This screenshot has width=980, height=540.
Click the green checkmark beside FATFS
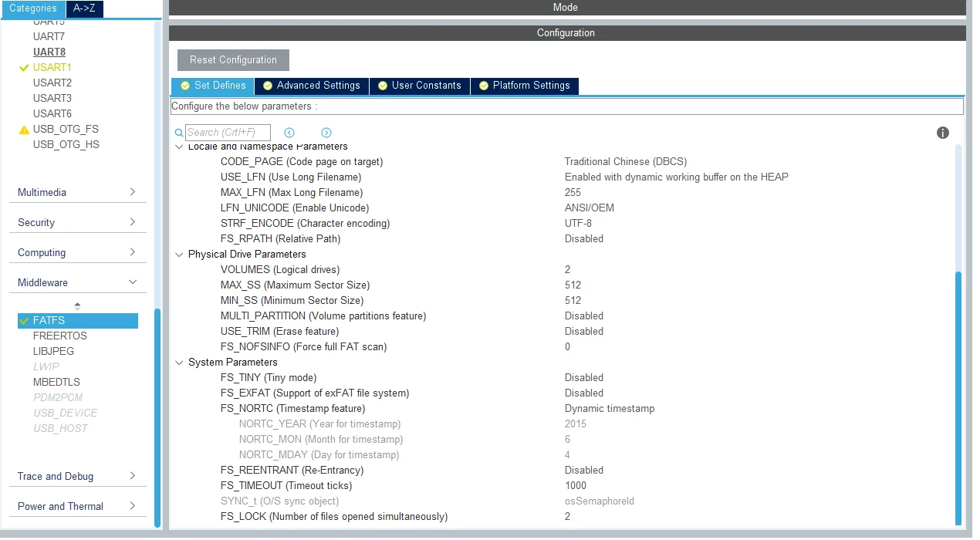point(24,321)
